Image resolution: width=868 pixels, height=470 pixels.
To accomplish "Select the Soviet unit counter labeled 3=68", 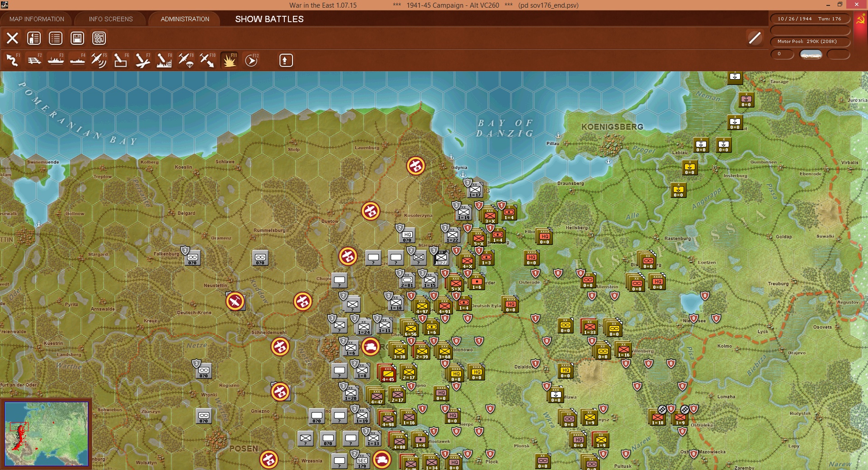I will pos(444,351).
